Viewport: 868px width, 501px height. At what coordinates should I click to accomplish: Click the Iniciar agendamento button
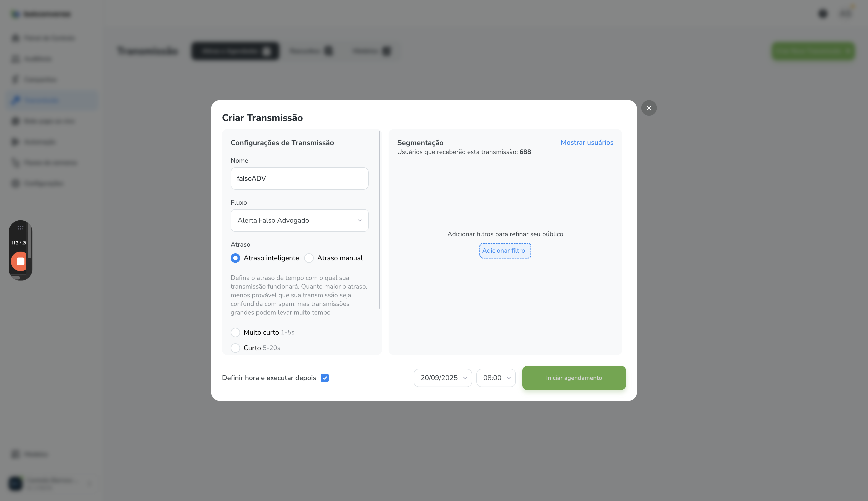pyautogui.click(x=574, y=378)
